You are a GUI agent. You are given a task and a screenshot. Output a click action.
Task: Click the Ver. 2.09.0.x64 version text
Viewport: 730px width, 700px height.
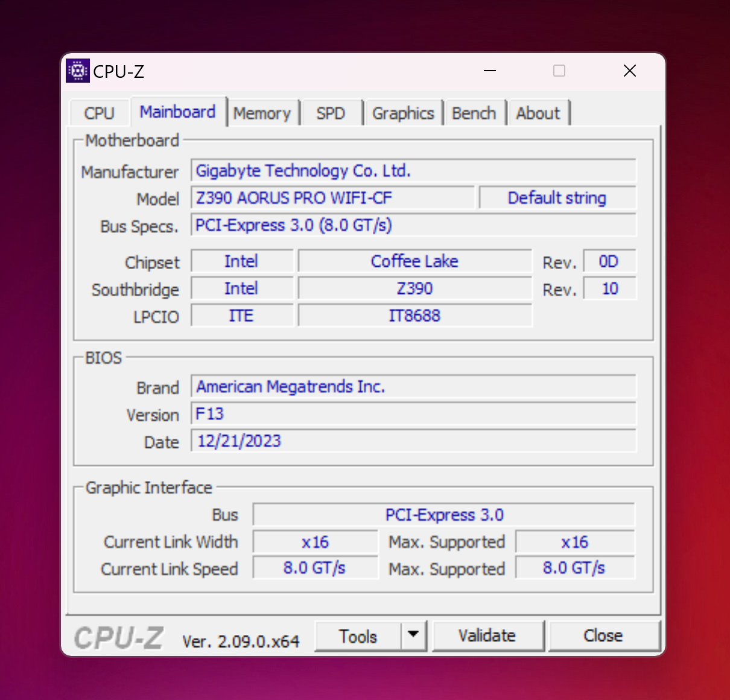click(241, 641)
